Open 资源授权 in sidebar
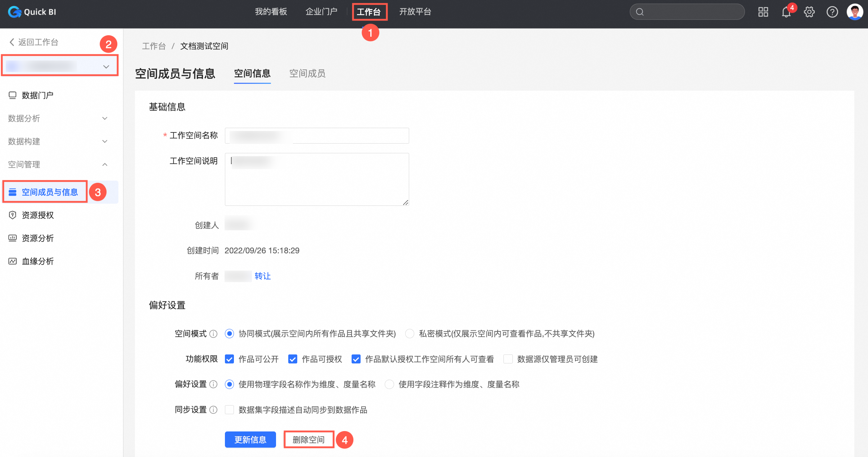 pos(38,215)
